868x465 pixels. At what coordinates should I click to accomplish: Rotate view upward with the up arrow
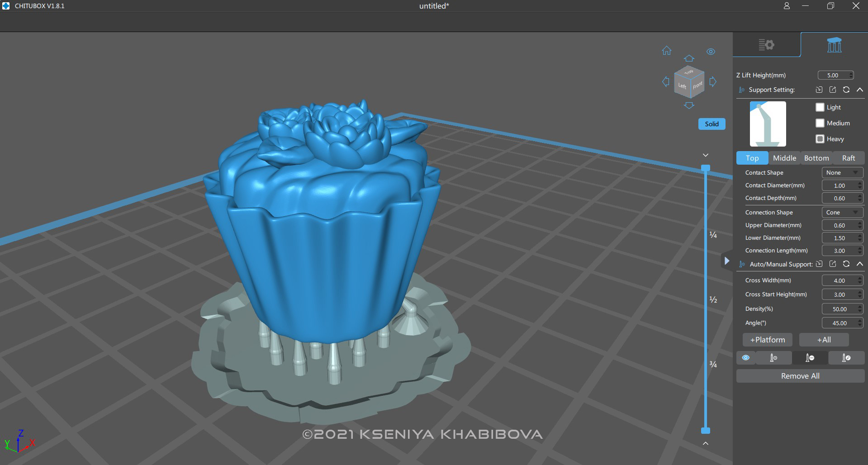click(689, 58)
